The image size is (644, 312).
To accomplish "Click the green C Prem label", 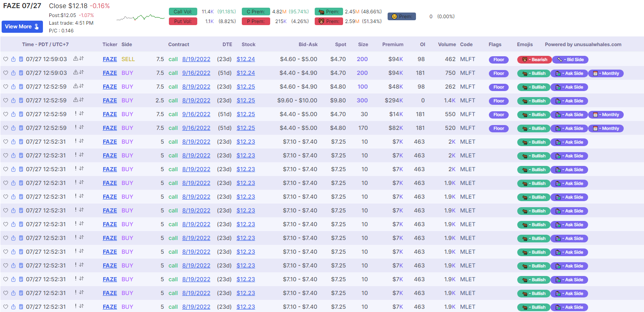I will click(256, 12).
